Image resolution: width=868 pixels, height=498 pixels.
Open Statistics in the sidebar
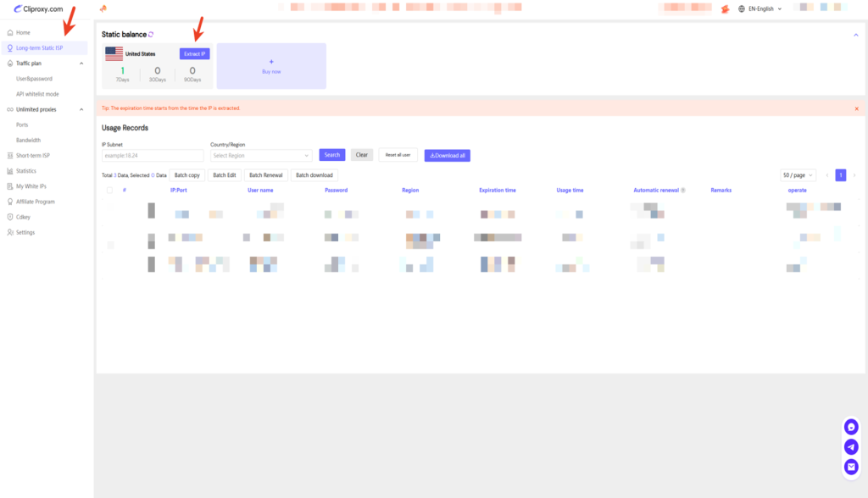(26, 171)
